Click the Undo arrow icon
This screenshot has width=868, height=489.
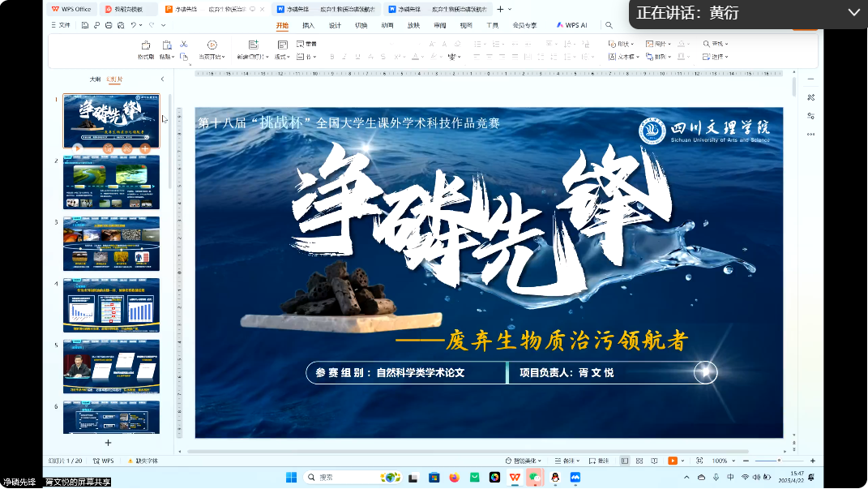[134, 25]
